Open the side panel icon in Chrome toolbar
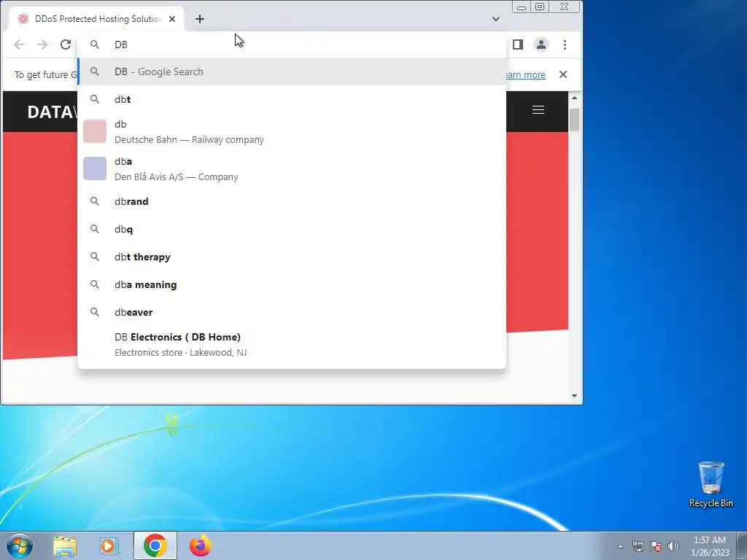This screenshot has height=560, width=747. [x=518, y=44]
